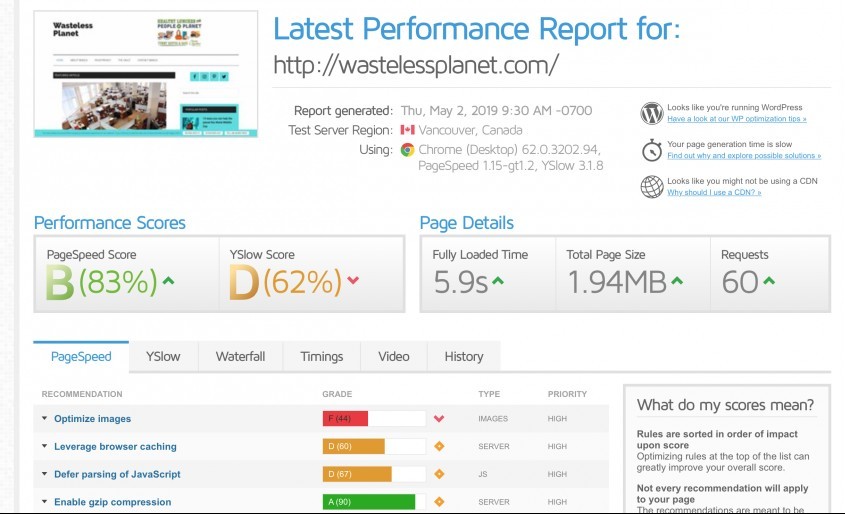The image size is (845, 514).
Task: Click the 60 requests value
Action: point(740,282)
